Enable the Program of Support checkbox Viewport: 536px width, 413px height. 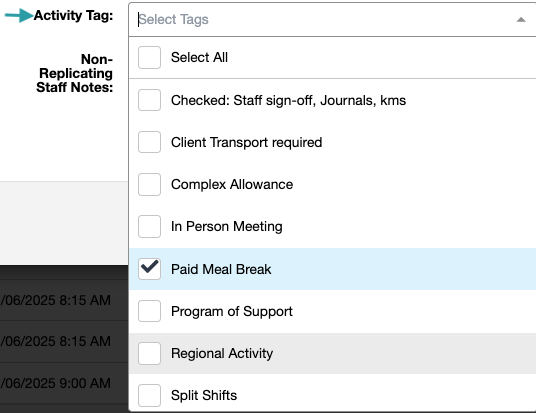click(149, 311)
